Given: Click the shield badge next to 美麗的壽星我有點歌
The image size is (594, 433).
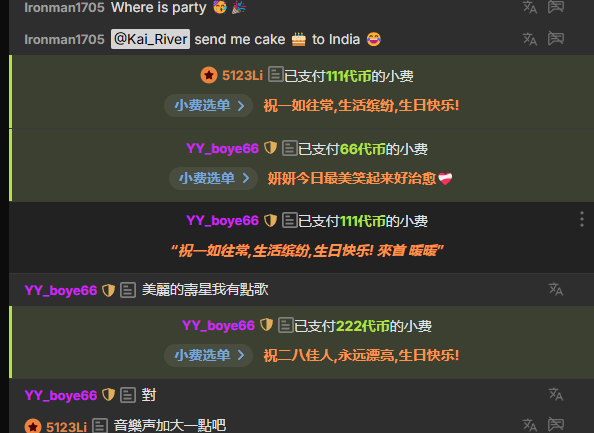Looking at the screenshot, I should click(108, 290).
